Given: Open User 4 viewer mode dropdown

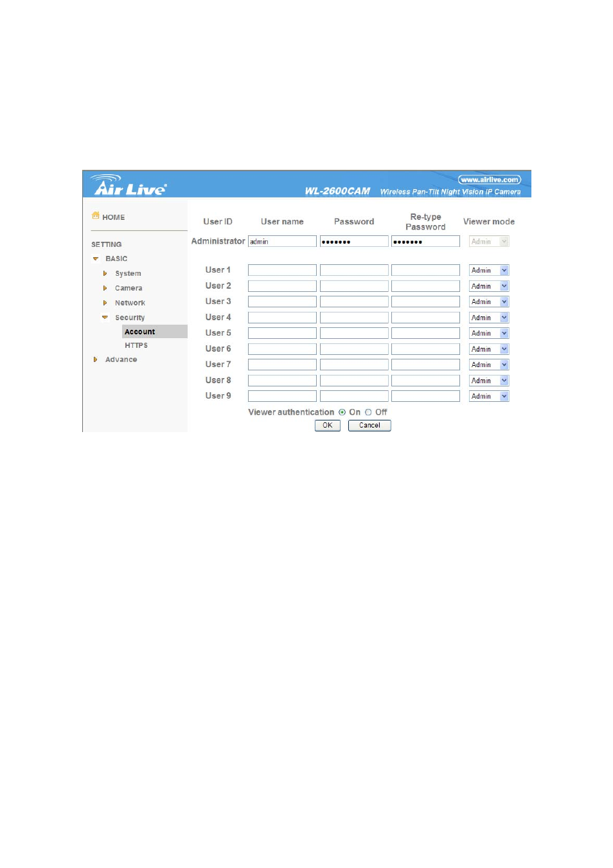Looking at the screenshot, I should [489, 318].
